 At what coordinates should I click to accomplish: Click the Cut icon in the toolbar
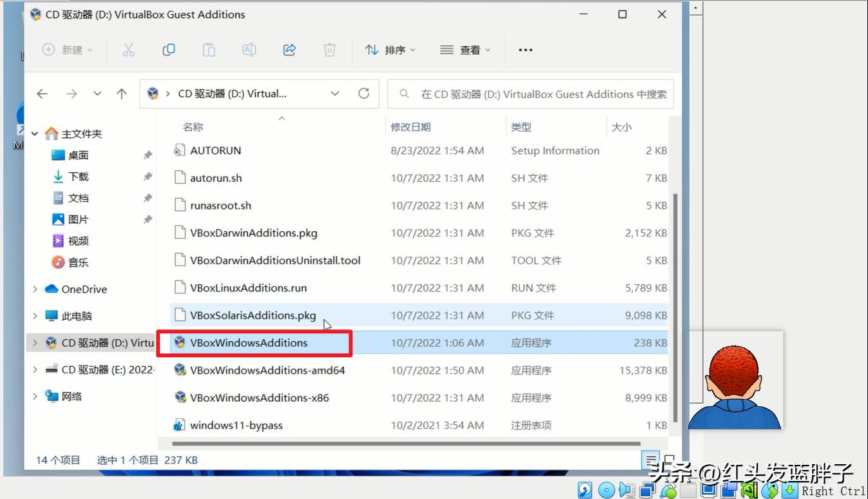point(128,50)
